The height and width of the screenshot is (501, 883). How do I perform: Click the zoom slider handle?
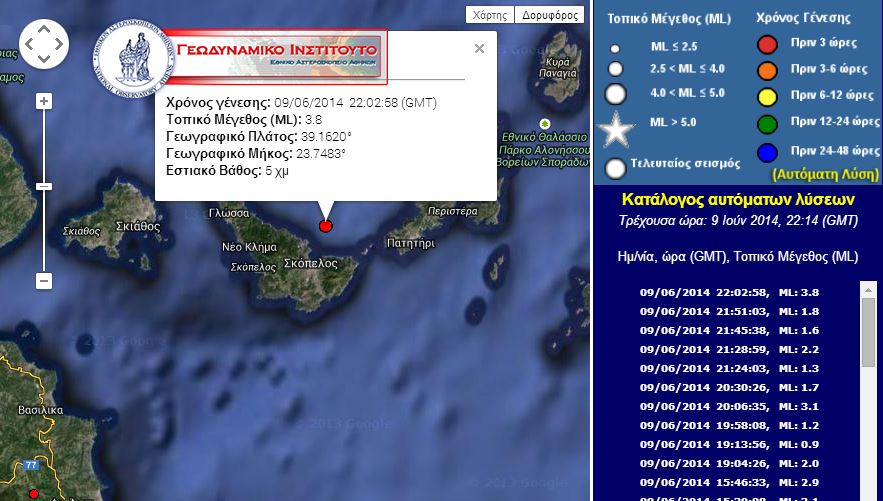pos(44,186)
